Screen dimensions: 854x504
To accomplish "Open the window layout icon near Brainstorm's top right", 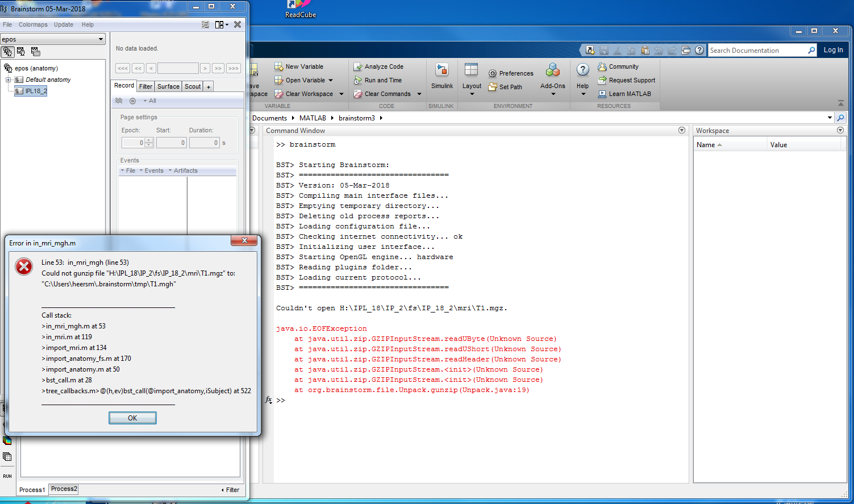I will click(220, 24).
